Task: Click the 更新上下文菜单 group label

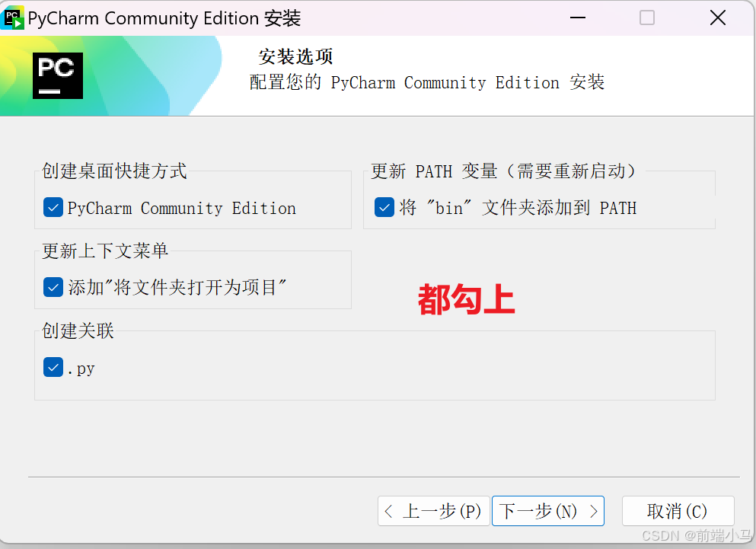Action: pyautogui.click(x=105, y=251)
